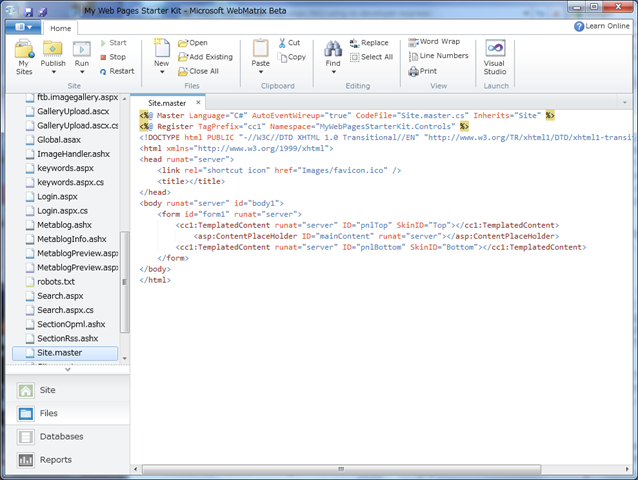638x480 pixels.
Task: Click file tree scroll up arrow
Action: (x=125, y=99)
